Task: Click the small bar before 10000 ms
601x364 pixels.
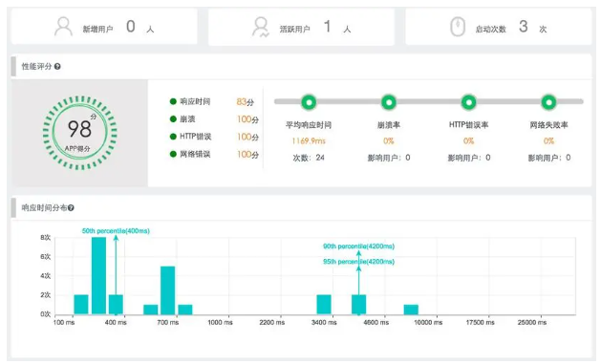Action: (x=411, y=310)
